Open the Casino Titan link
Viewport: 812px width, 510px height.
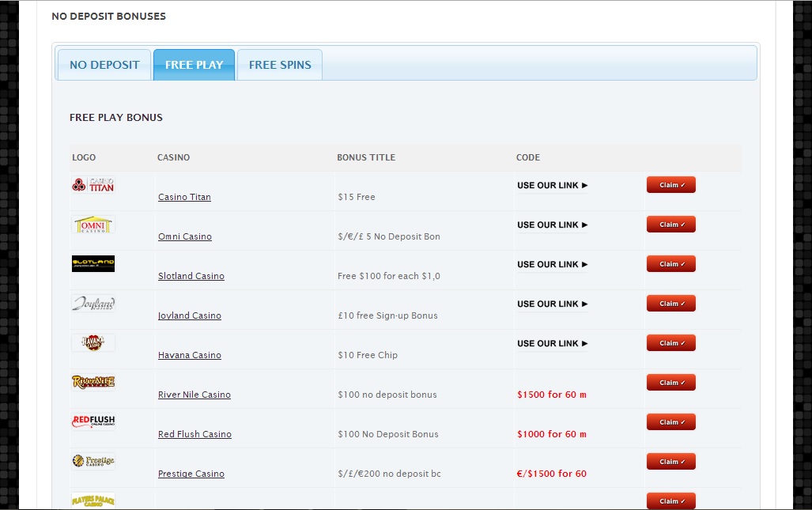point(184,197)
